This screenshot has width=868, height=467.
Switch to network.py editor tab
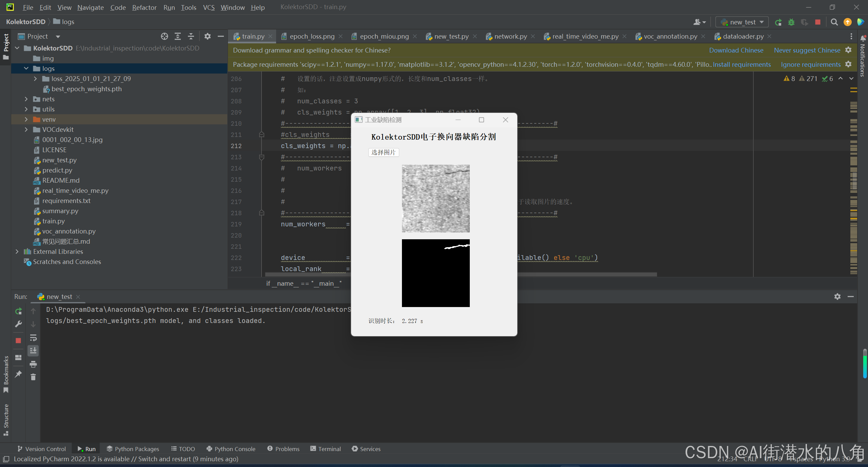pos(510,36)
